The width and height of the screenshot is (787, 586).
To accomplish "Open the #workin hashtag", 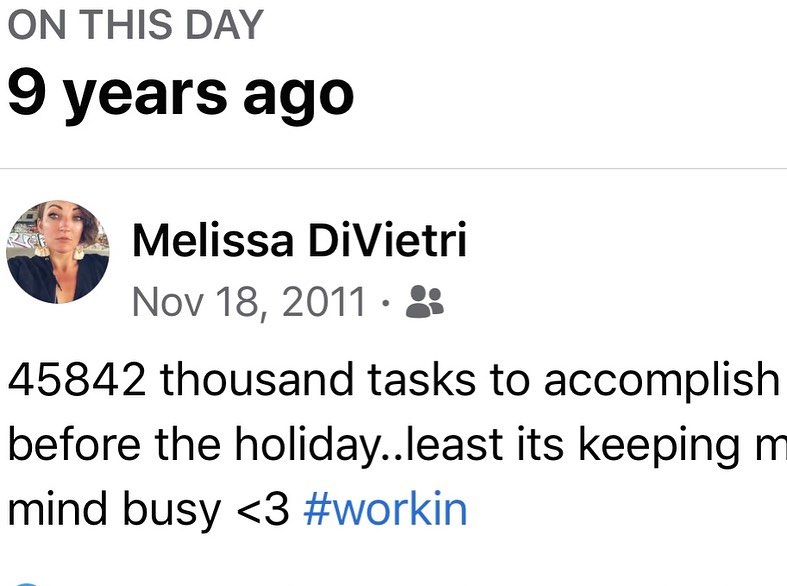I will (384, 509).
